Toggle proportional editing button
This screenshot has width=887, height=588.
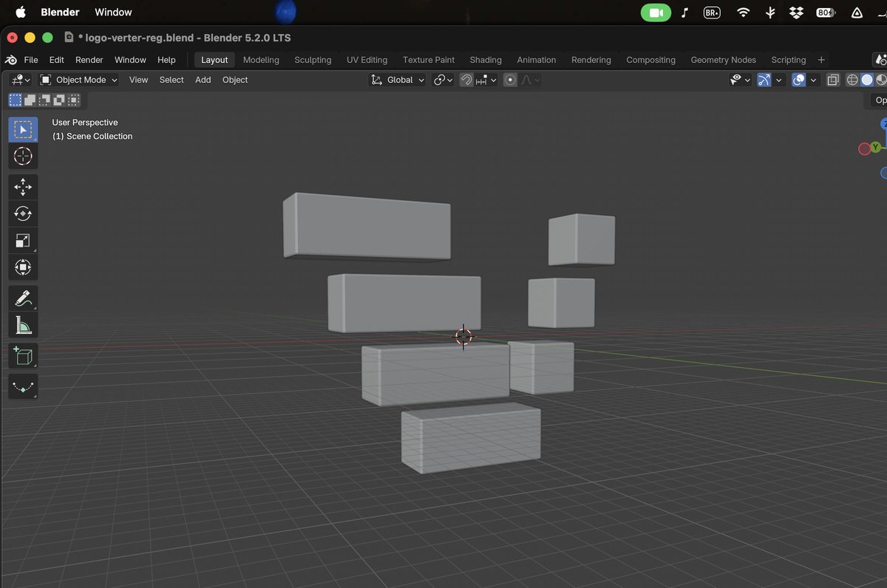[510, 80]
